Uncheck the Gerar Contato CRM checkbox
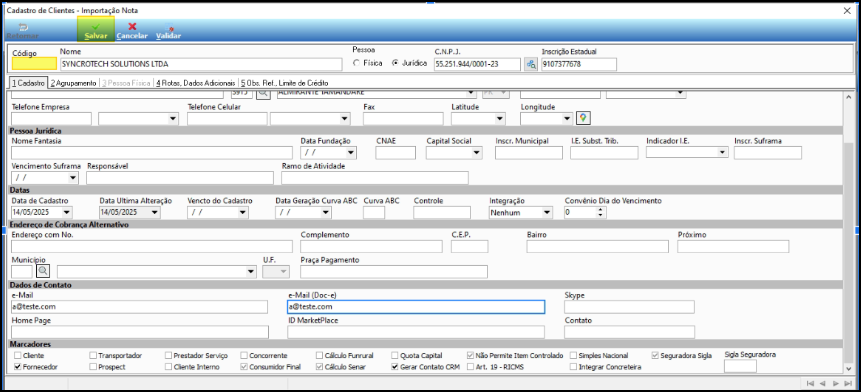Viewport: 861px width, 392px height. [x=395, y=367]
